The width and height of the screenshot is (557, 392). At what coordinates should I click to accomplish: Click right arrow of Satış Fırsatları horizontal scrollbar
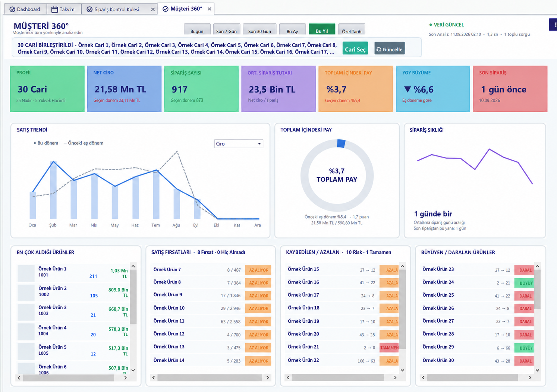tap(267, 377)
